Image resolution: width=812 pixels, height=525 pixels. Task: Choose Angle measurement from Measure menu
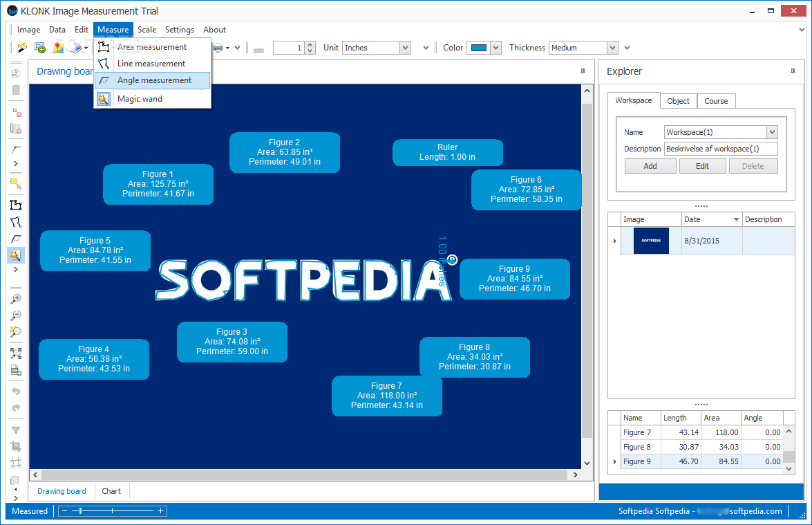click(x=152, y=80)
